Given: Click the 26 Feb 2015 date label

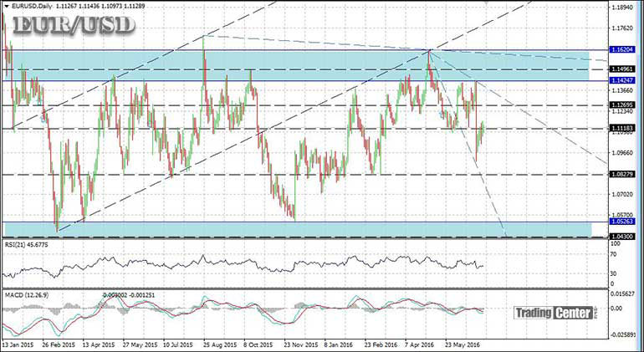Looking at the screenshot, I should [x=59, y=346].
